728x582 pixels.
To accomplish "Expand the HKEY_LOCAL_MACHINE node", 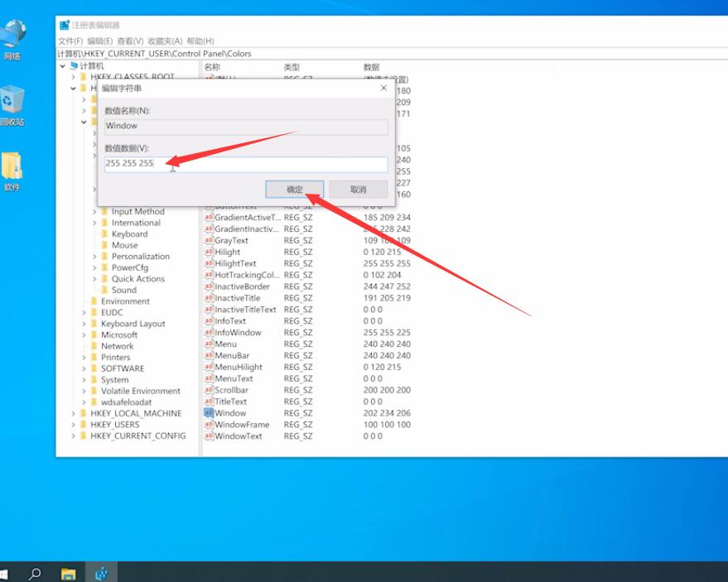I will 74,414.
